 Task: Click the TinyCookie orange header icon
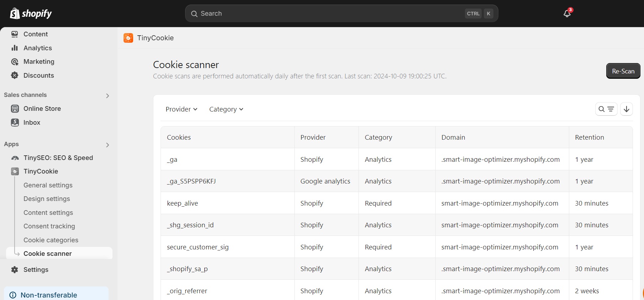[128, 38]
